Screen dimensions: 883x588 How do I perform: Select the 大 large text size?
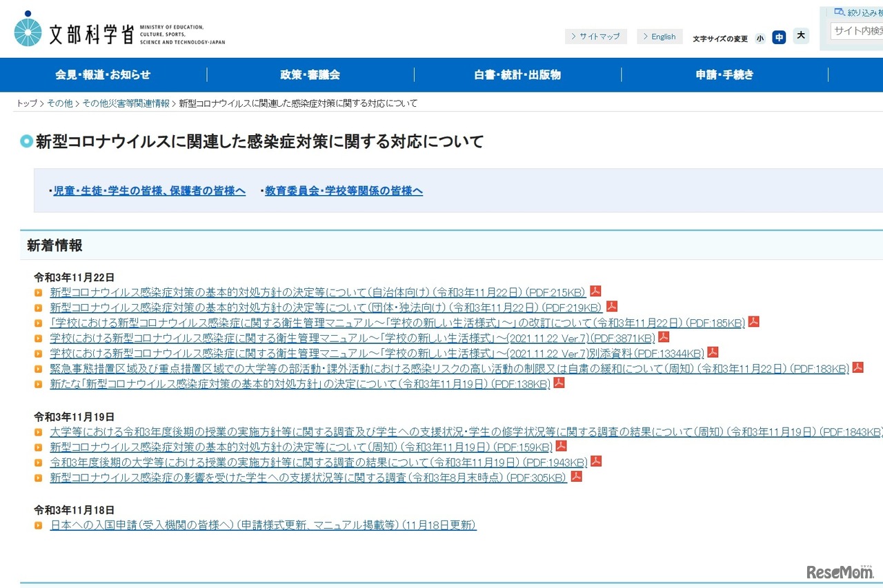click(800, 38)
